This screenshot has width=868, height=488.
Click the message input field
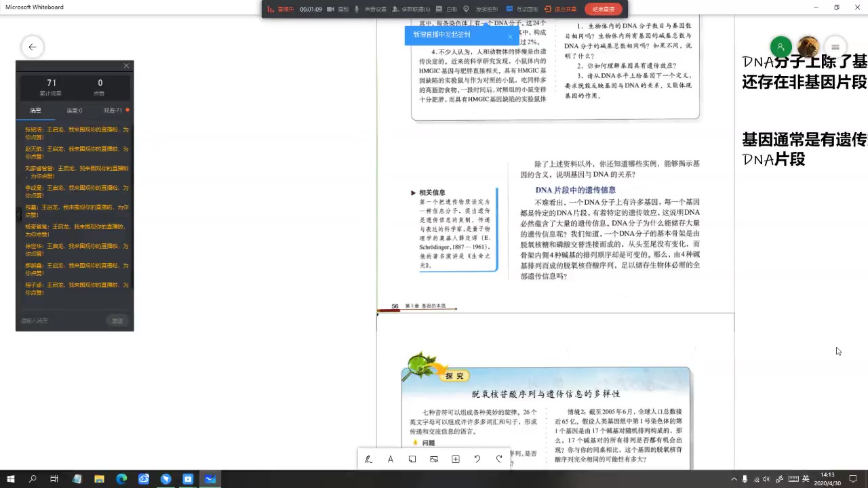coord(61,321)
